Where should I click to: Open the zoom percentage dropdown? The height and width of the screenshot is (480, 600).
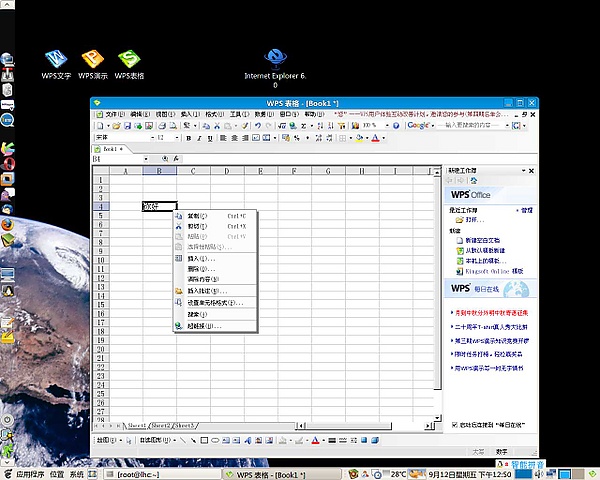click(387, 126)
